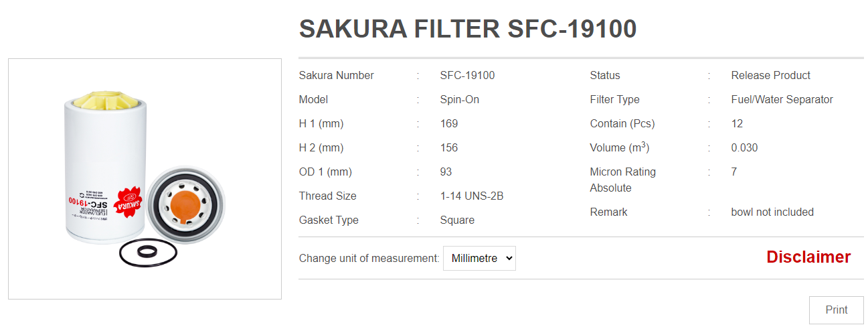Click the yellow filter element top
The image size is (868, 329).
click(106, 101)
